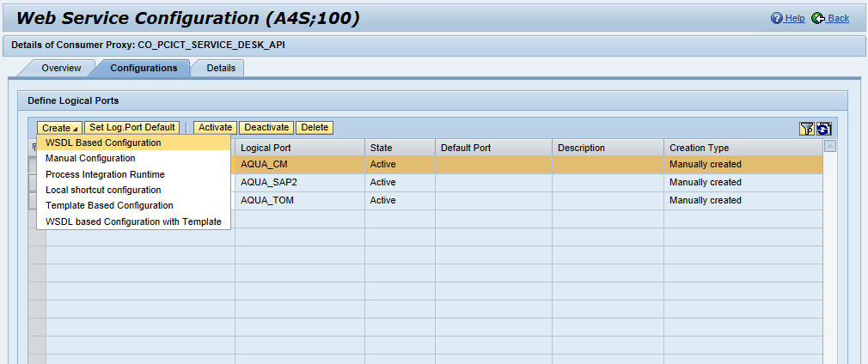Open the Details tab
The width and height of the screenshot is (868, 364).
221,68
